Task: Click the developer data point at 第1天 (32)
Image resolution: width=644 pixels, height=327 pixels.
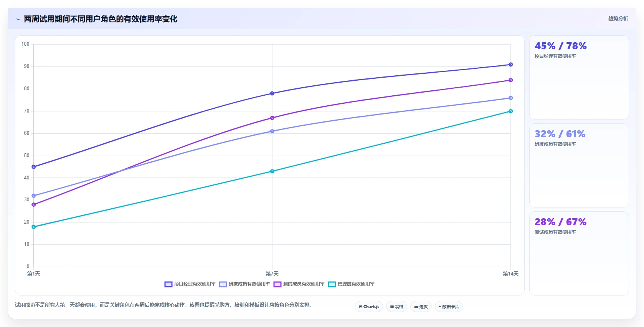Action: tap(34, 196)
